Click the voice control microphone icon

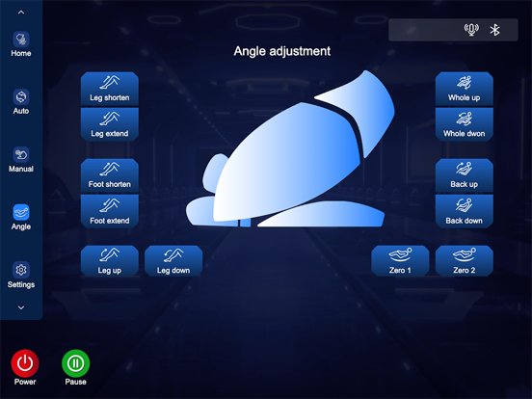pos(471,30)
